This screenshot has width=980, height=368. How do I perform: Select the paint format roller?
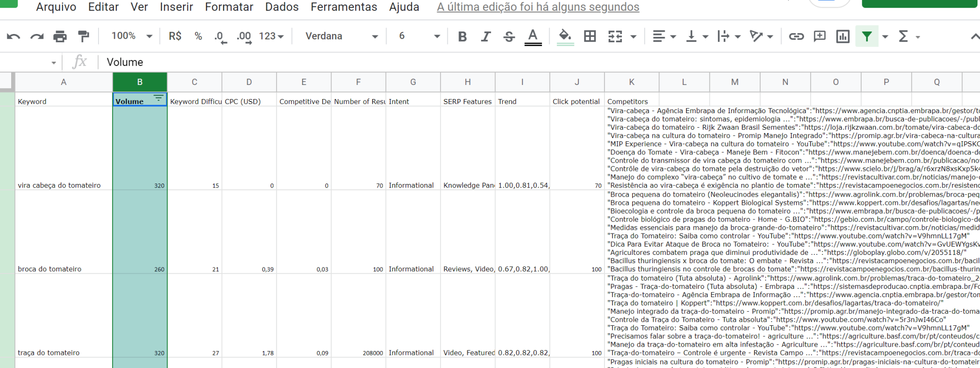coord(83,36)
